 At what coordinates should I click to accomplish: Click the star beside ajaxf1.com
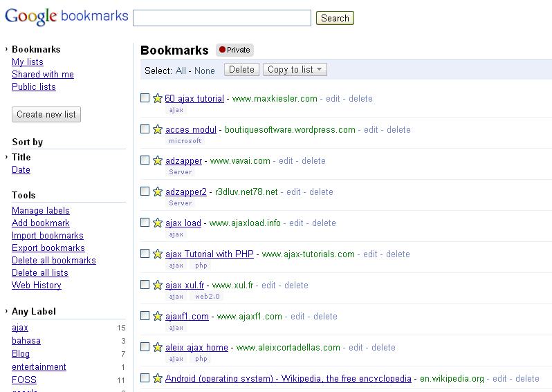coord(157,316)
